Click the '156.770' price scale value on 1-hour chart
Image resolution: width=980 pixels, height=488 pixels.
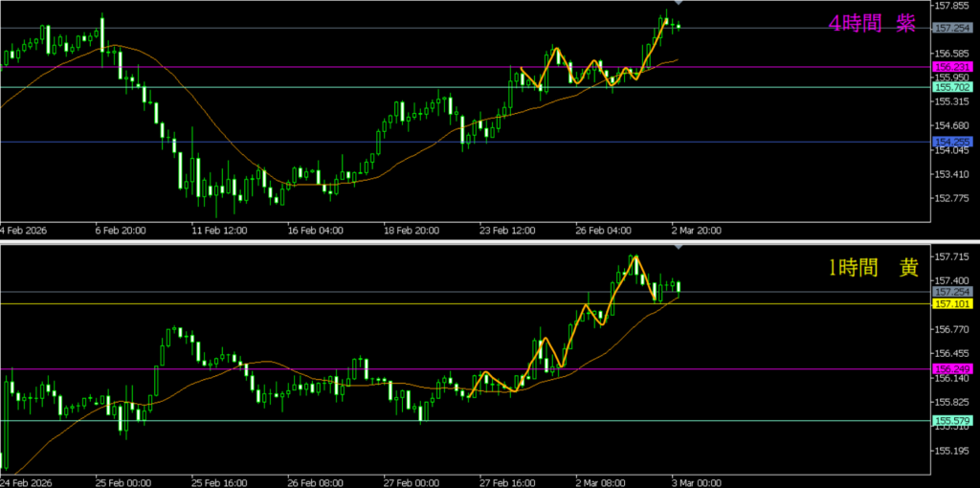[x=951, y=329]
